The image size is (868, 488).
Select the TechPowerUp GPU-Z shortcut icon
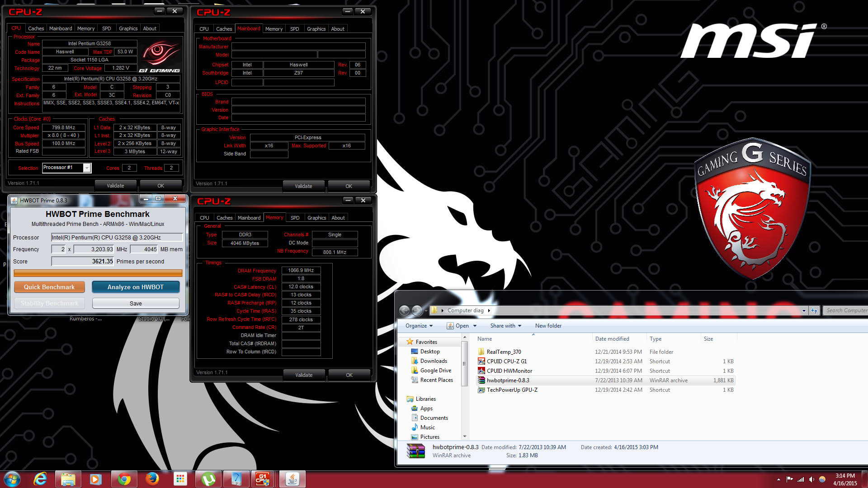pos(481,390)
